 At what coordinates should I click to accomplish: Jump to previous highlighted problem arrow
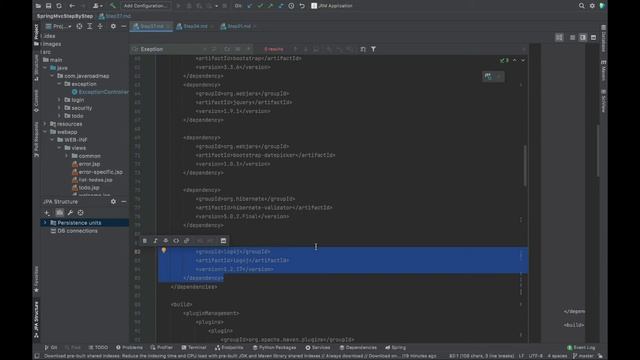(514, 60)
